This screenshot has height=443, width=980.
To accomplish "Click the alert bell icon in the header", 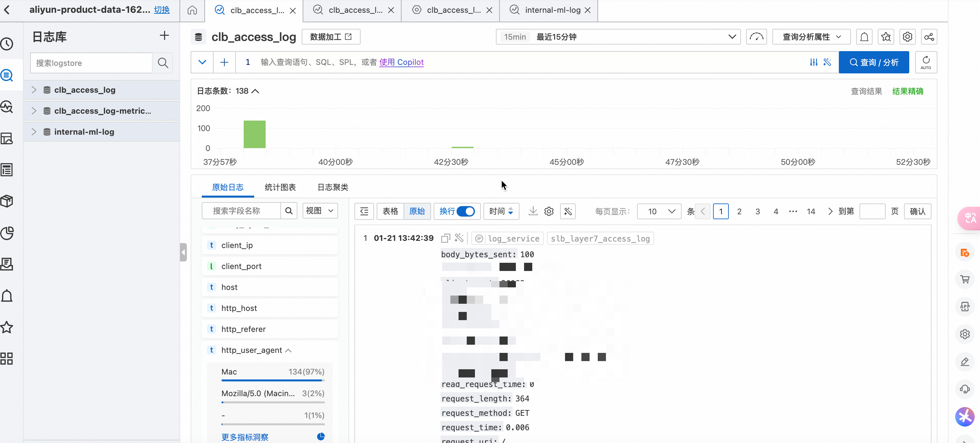I will click(864, 37).
